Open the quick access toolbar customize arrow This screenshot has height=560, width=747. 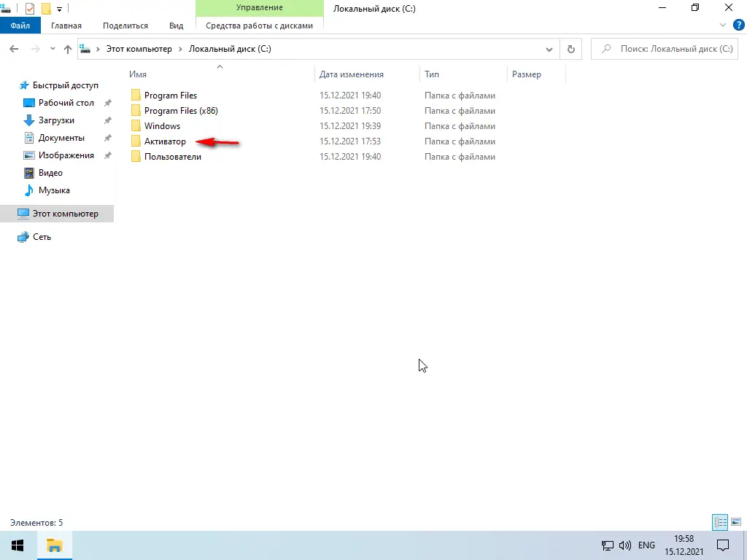coord(59,9)
